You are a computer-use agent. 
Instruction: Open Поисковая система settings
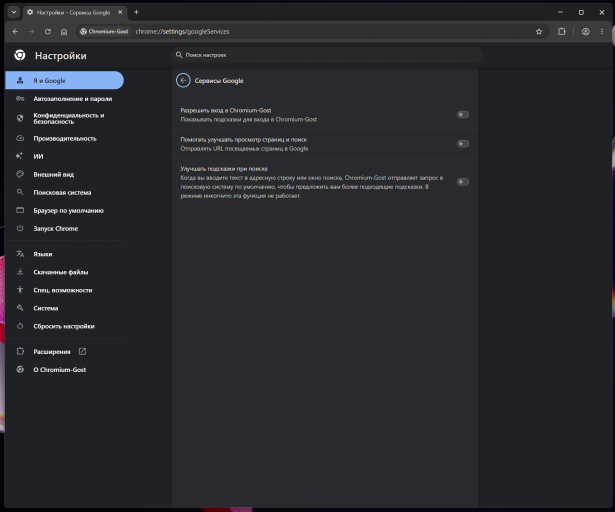pyautogui.click(x=65, y=192)
